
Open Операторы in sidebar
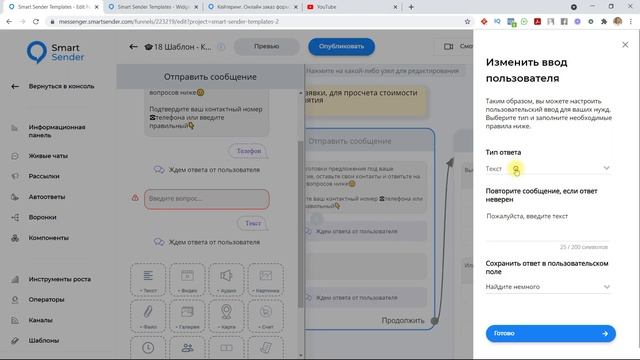(x=46, y=300)
